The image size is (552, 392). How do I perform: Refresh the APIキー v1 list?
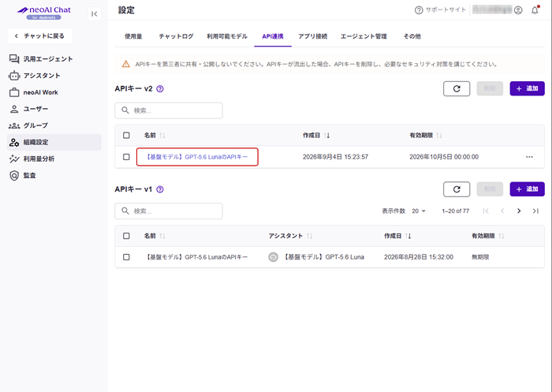[x=457, y=189]
